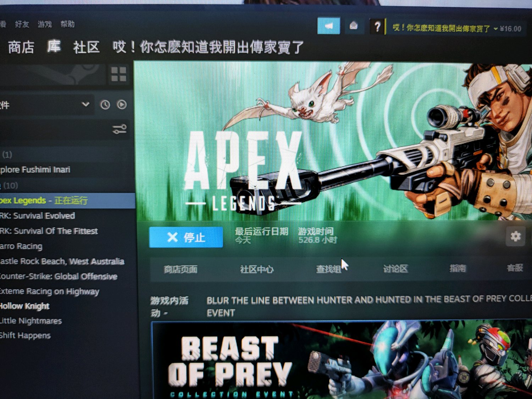Open the 指南 link
Screen dimensions: 532x399
[458, 268]
